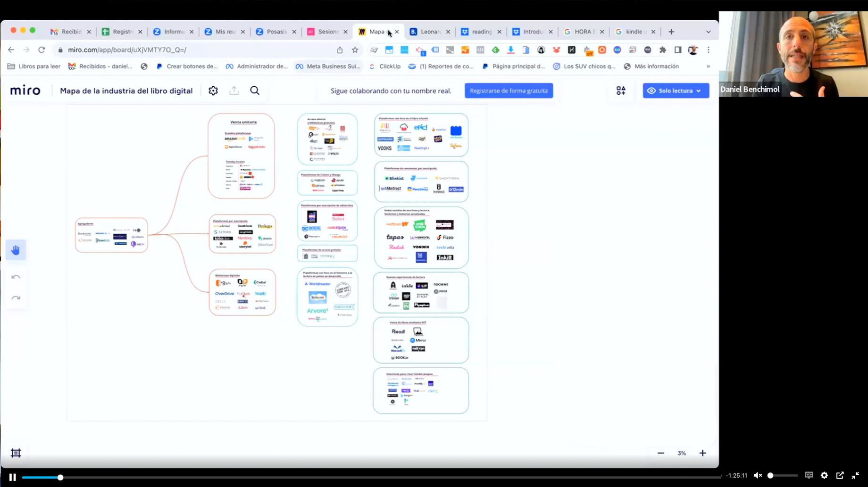
Task: Open the Más información bookmark
Action: click(x=651, y=66)
